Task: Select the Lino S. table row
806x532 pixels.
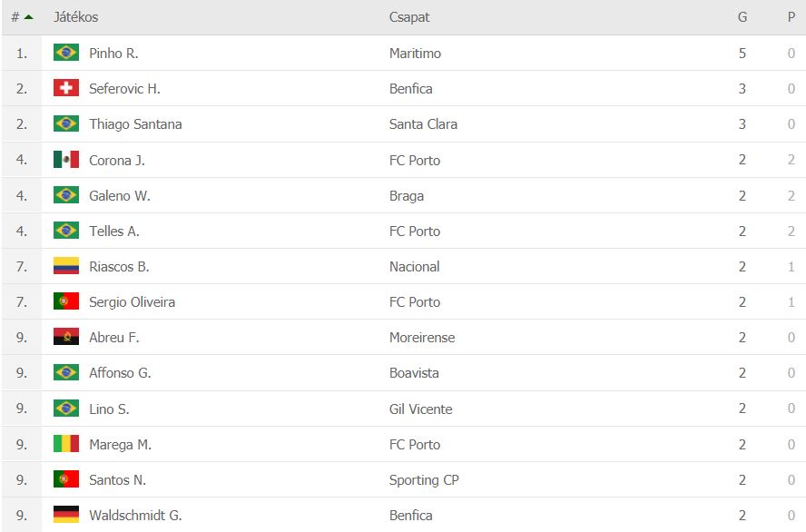Action: click(403, 409)
